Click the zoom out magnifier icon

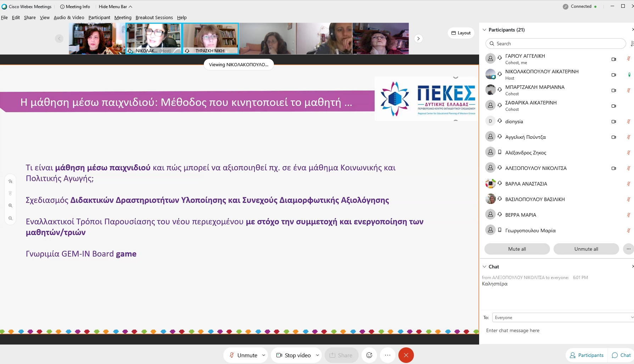pos(10,218)
